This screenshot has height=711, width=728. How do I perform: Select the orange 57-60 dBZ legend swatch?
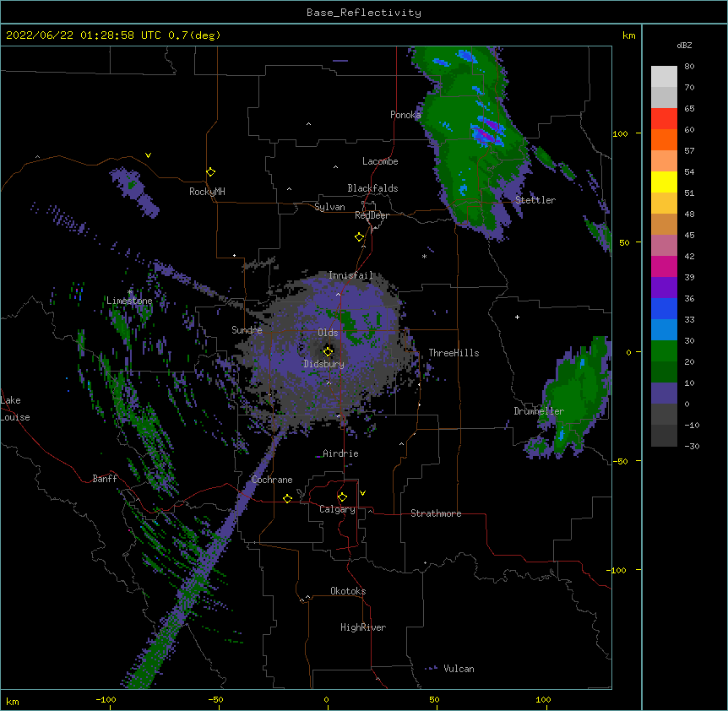[664, 139]
